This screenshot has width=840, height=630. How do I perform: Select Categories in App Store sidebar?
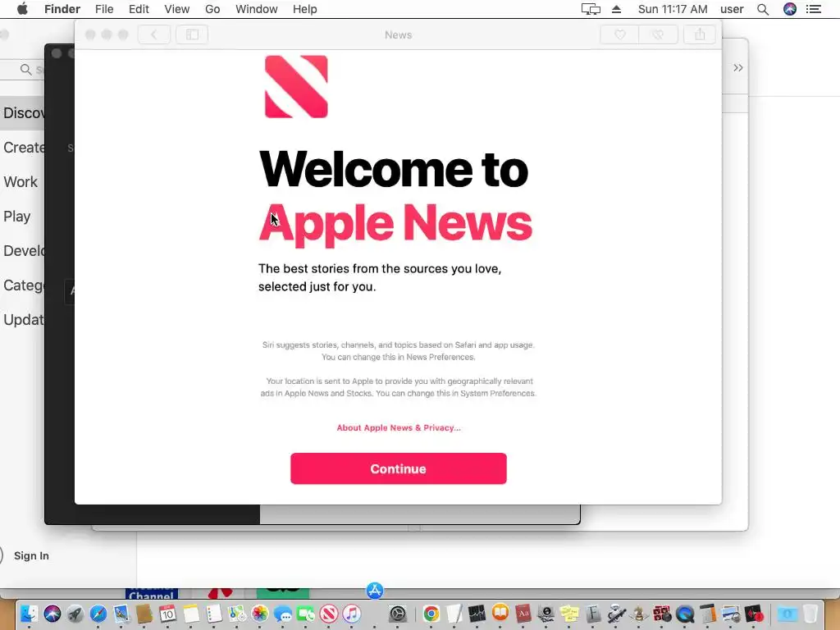pyautogui.click(x=22, y=285)
